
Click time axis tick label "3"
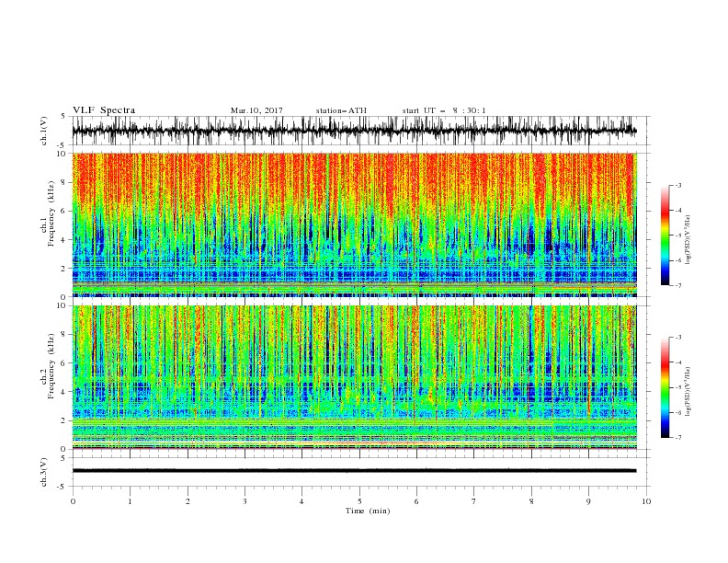coord(245,501)
